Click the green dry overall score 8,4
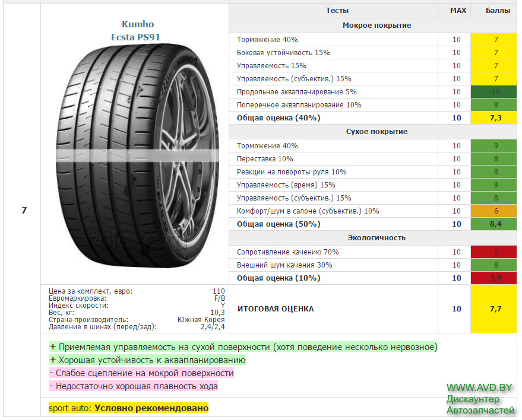The image size is (522, 420). (x=493, y=224)
